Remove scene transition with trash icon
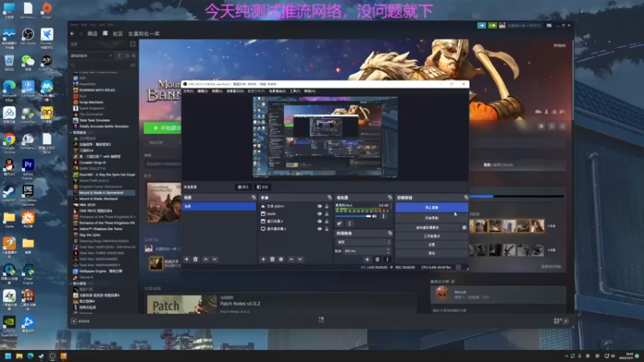The width and height of the screenshot is (644, 362). [x=378, y=259]
